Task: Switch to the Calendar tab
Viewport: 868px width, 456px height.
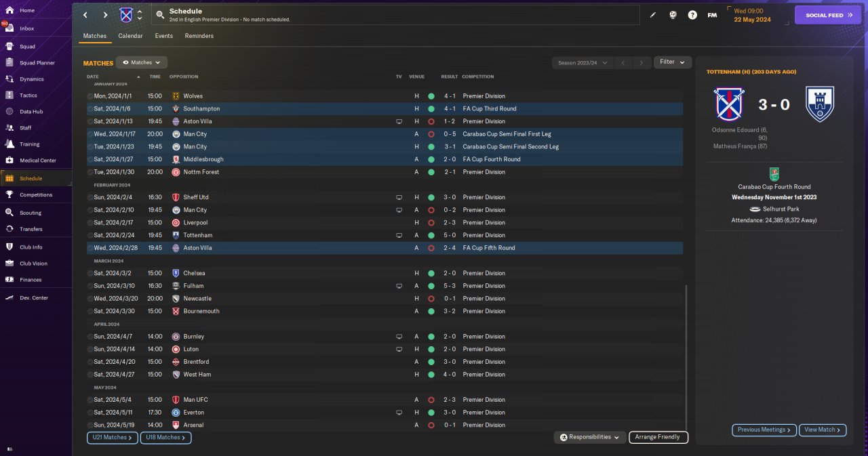Action: click(130, 36)
